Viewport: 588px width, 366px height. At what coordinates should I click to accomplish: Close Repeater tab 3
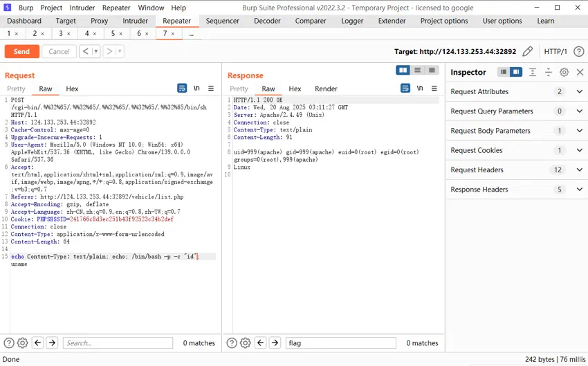pyautogui.click(x=68, y=34)
